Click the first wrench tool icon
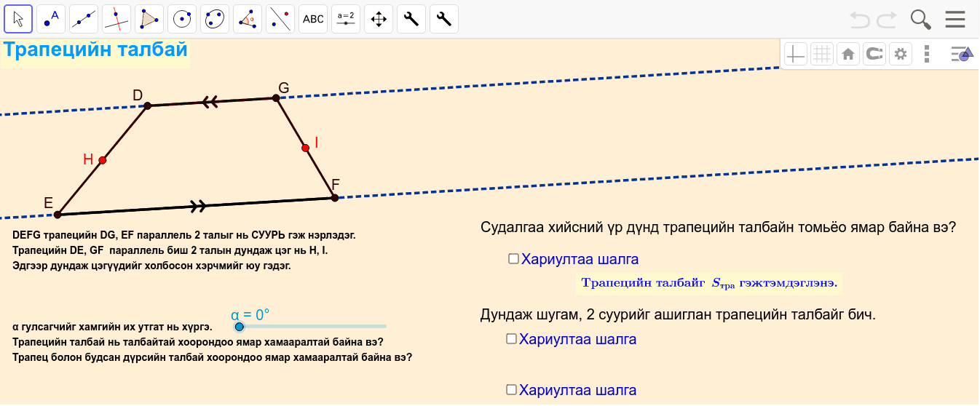Viewport: 980px width, 406px height. tap(411, 19)
